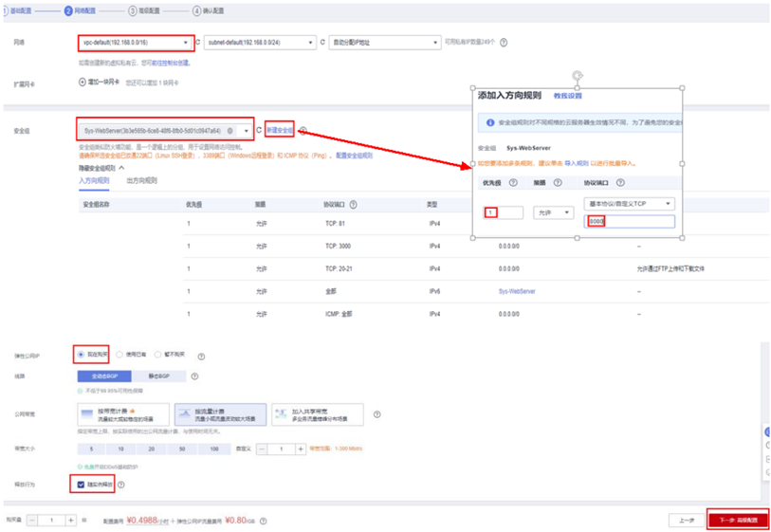
Task: Click blue info icon in rule dialog notice
Action: [490, 122]
